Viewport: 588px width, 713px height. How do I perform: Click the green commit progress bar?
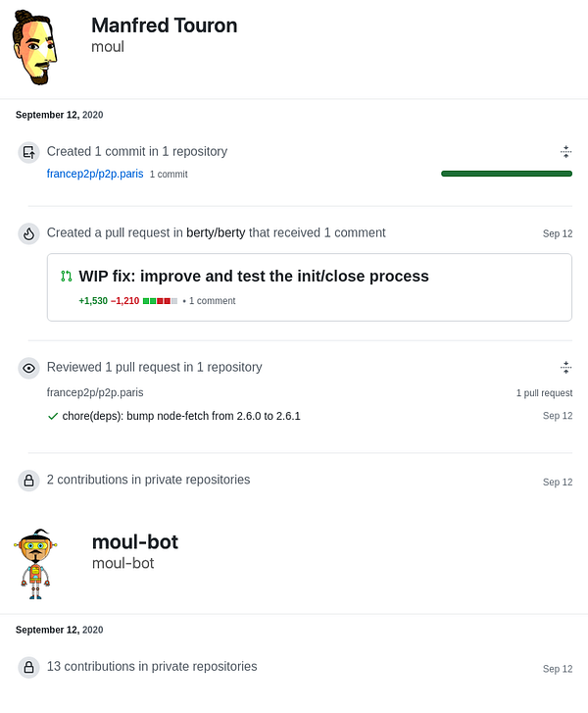[x=507, y=174]
